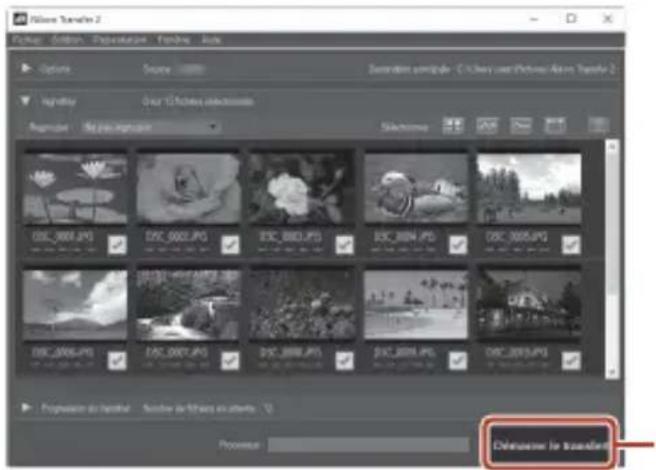656x470 pixels.
Task: Open the Fichier menu
Action: (x=26, y=40)
